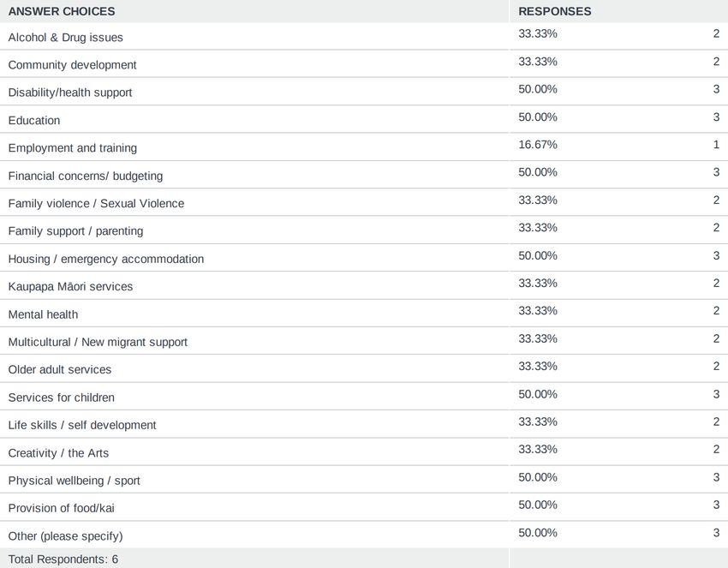Image resolution: width=728 pixels, height=568 pixels.
Task: Select Kaupapa Māori services row
Action: 364,285
